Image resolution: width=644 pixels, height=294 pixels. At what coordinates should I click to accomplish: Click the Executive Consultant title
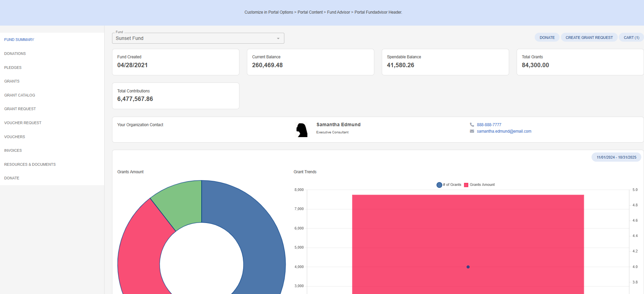pyautogui.click(x=332, y=132)
